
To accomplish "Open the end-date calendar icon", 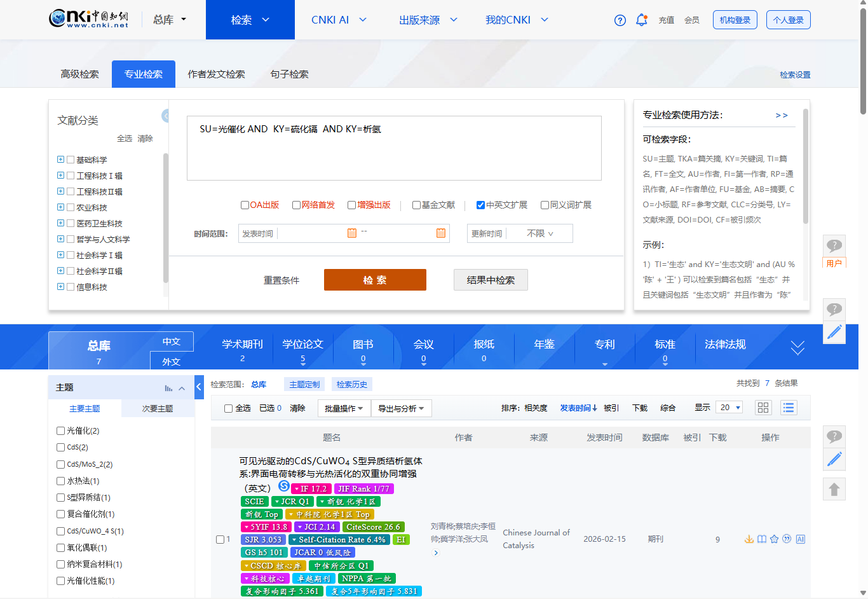I will tap(441, 233).
